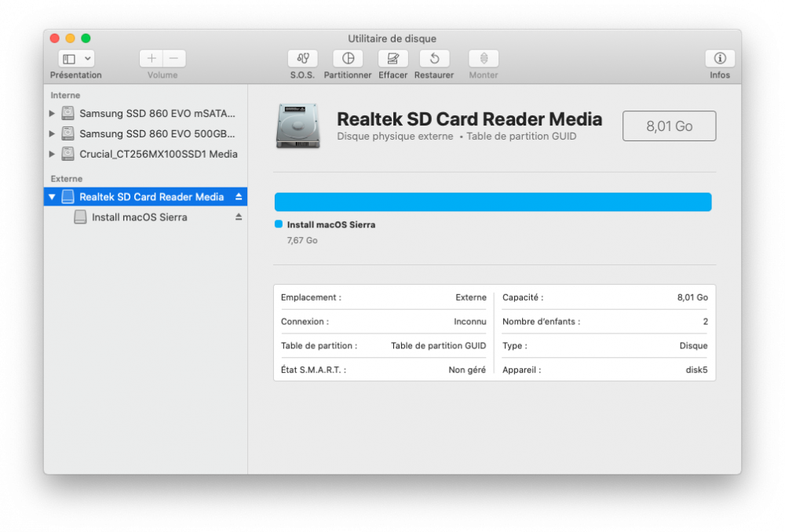Click the Appareil value disk5
This screenshot has height=532, width=785.
696,370
